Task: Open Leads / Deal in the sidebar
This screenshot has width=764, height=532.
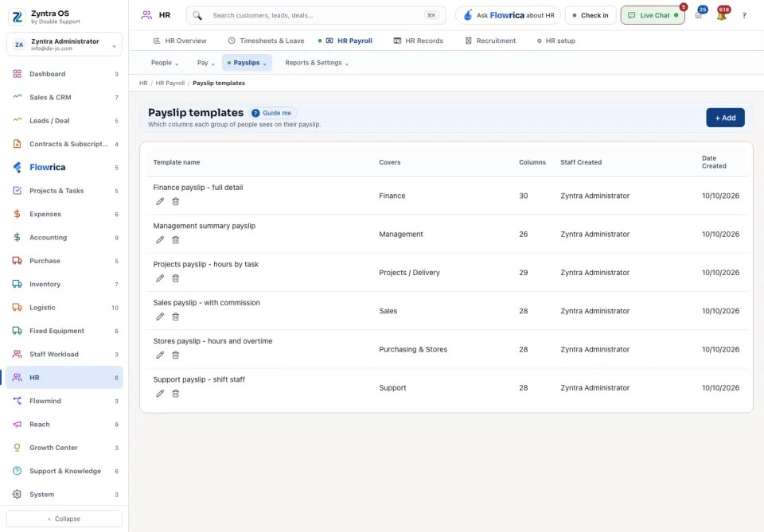Action: coord(64,121)
